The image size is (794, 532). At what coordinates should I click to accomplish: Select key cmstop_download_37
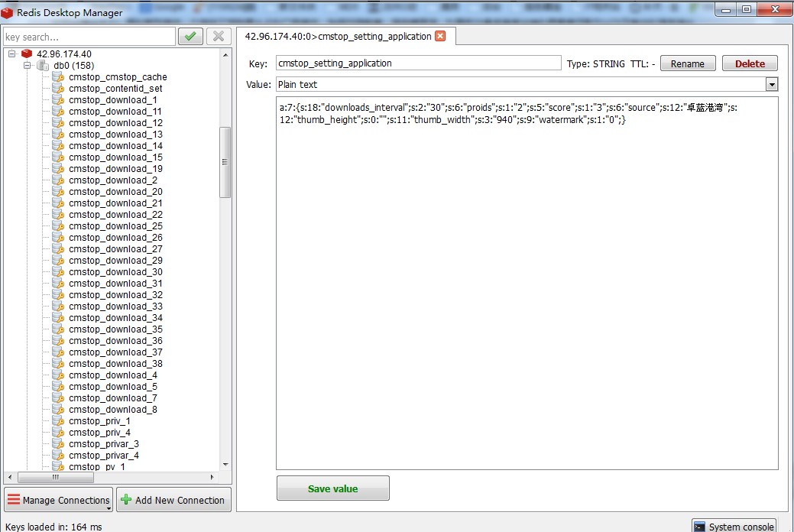[x=115, y=352]
